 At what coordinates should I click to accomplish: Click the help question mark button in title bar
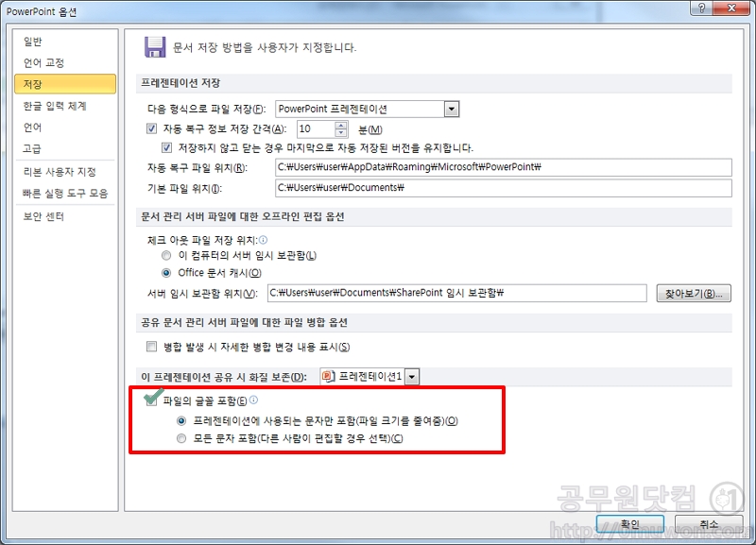coord(702,8)
